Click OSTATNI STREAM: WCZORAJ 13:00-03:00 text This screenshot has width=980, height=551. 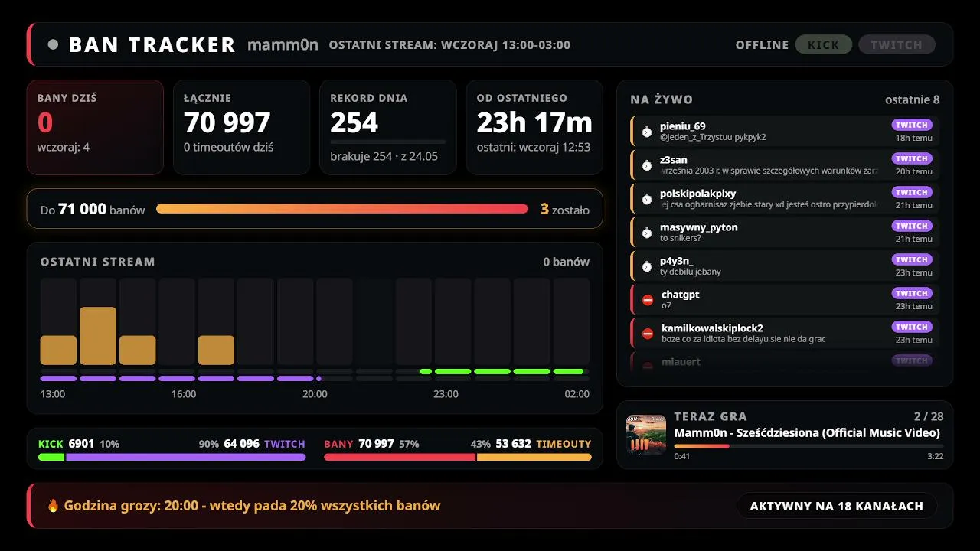coord(449,45)
